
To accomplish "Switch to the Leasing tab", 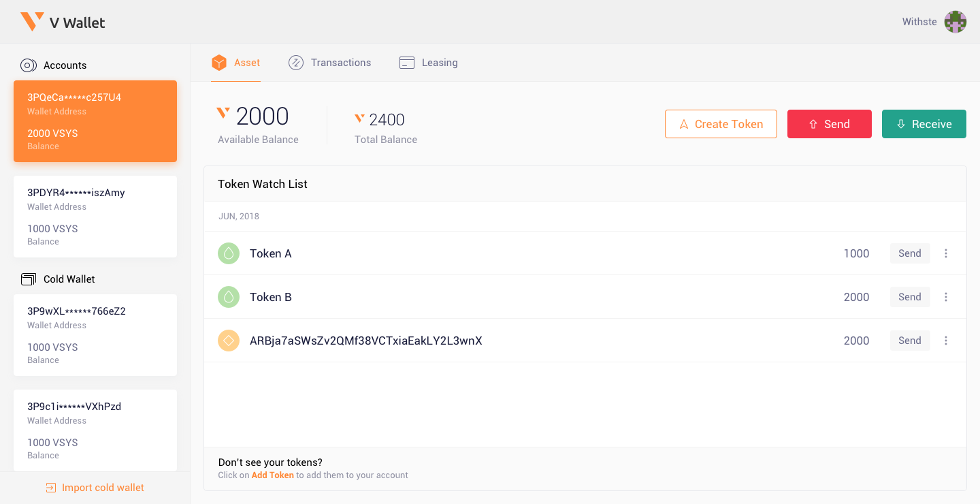I will [429, 62].
